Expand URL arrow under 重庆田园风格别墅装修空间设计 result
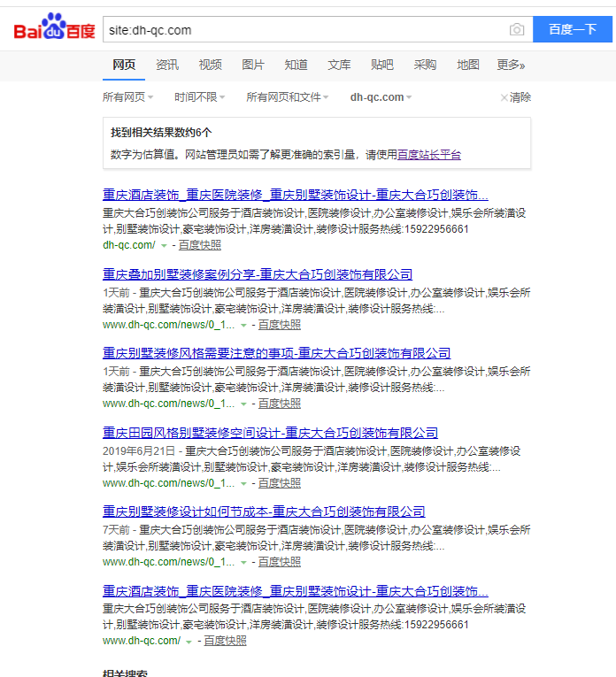The image size is (616, 677). click(x=243, y=483)
